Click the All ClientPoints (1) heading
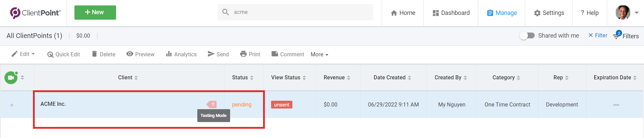 pos(35,36)
